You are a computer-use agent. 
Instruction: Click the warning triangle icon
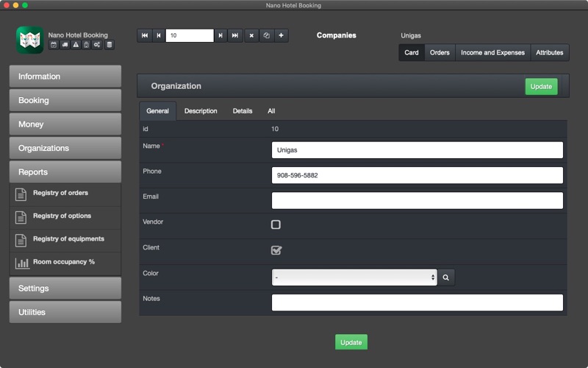tap(76, 45)
